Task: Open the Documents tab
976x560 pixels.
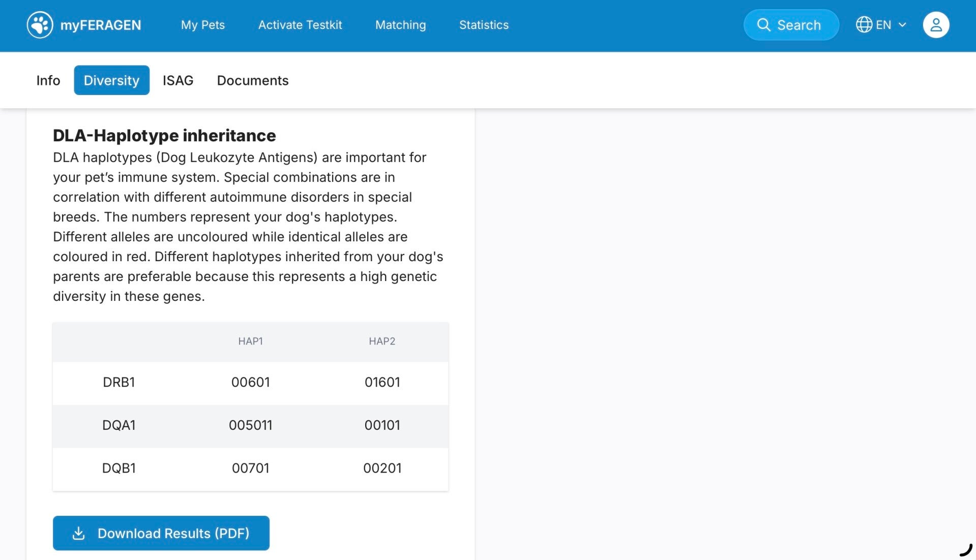Action: coord(253,80)
